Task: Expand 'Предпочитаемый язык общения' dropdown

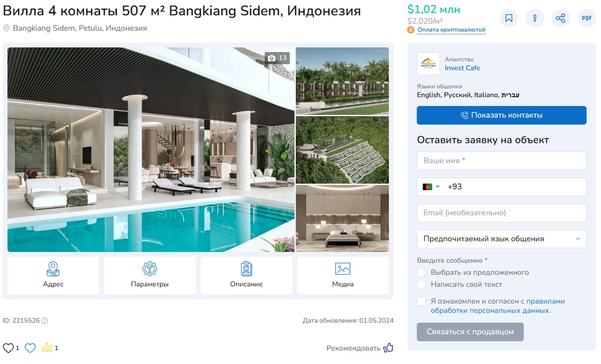Action: click(501, 239)
